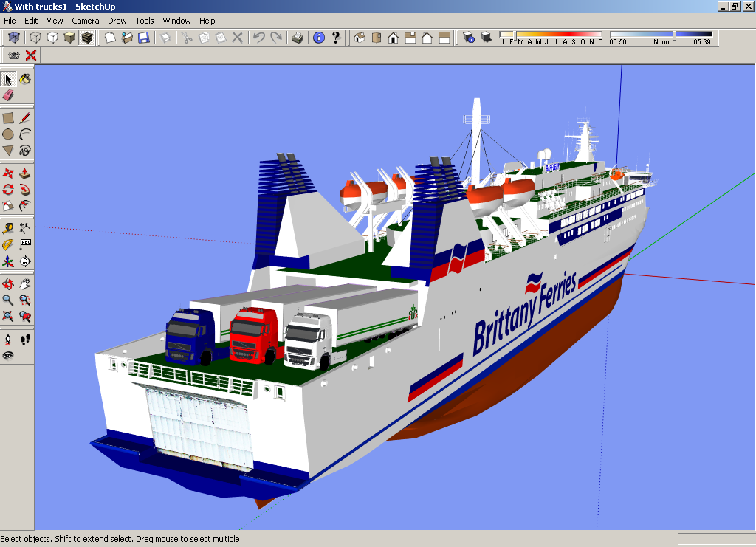Image resolution: width=756 pixels, height=547 pixels.
Task: Adjust the shadow month slider
Action: click(550, 35)
